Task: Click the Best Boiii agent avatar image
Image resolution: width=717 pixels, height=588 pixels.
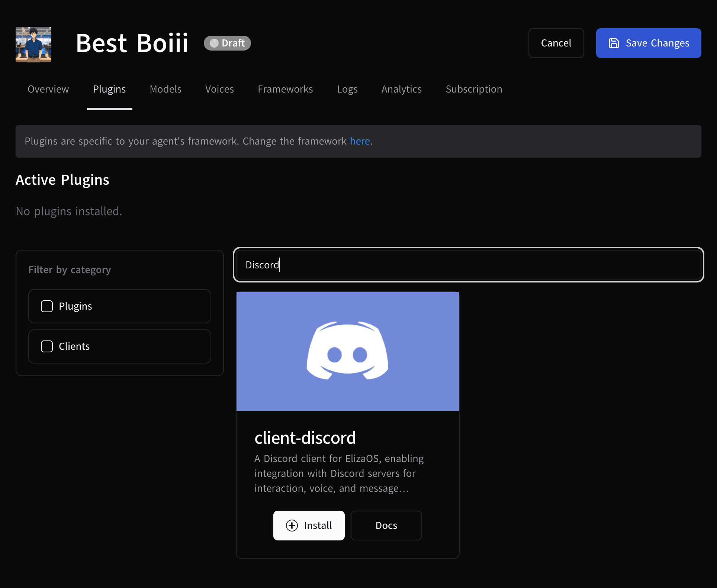Action: pos(33,45)
